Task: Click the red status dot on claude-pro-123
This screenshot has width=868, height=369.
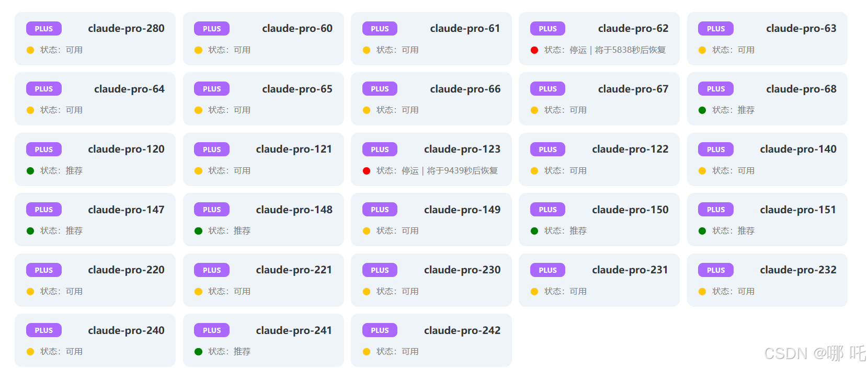Action: coord(367,171)
